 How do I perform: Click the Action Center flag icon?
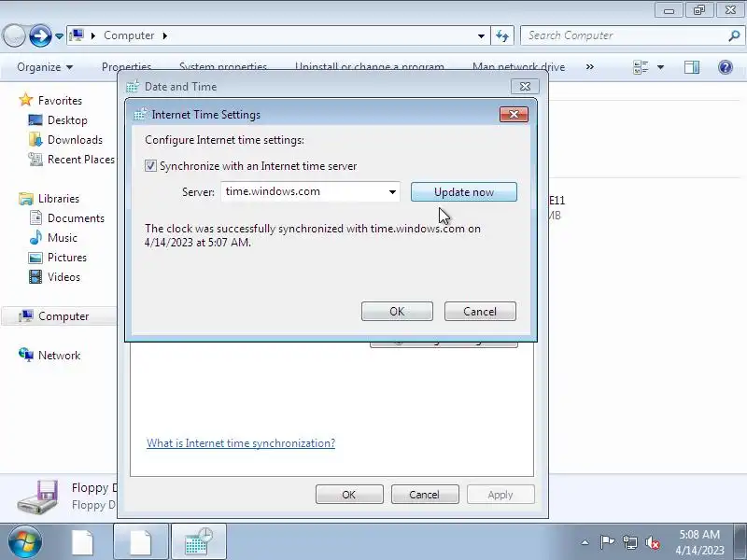[607, 542]
